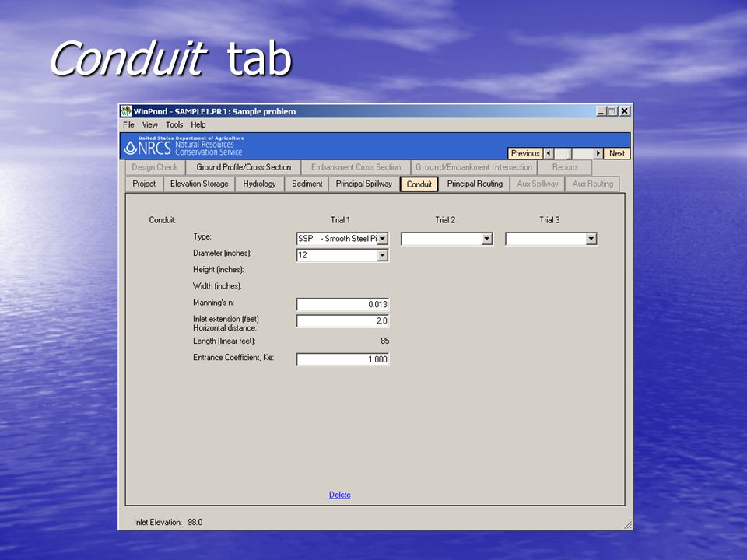
Task: Click the Delete link
Action: point(340,495)
